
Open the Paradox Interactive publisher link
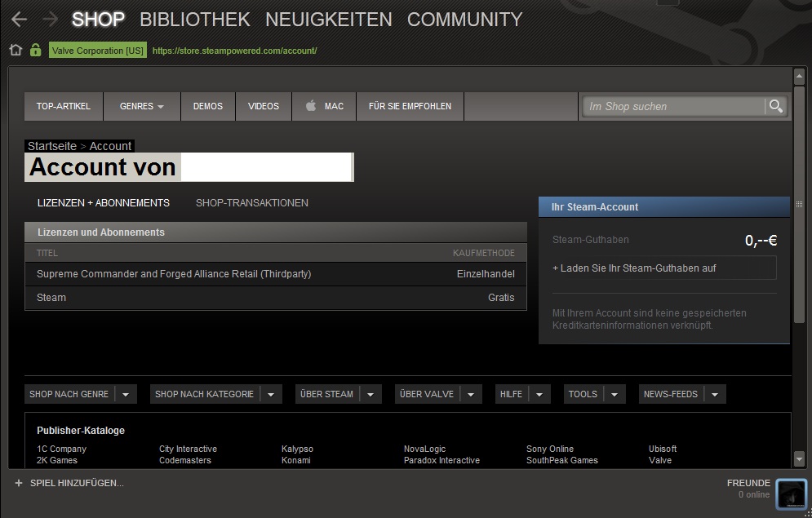[x=441, y=460]
